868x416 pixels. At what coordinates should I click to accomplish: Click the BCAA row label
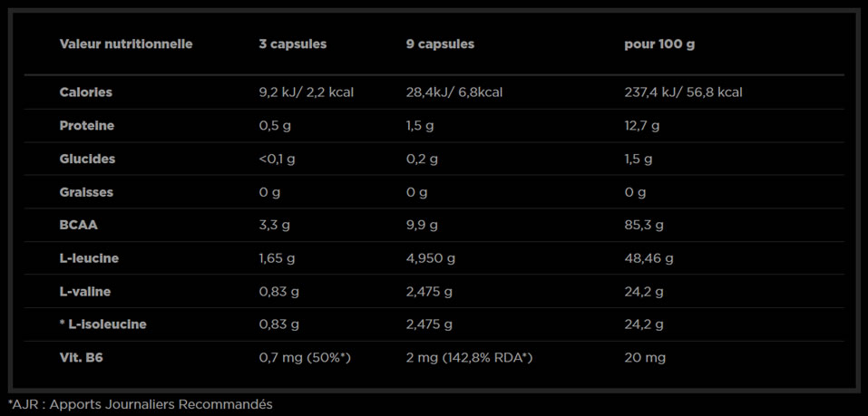79,225
